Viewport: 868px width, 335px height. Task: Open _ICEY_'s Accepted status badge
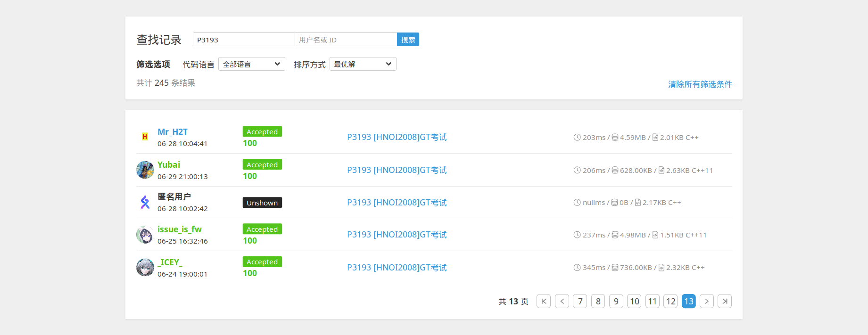pos(262,262)
